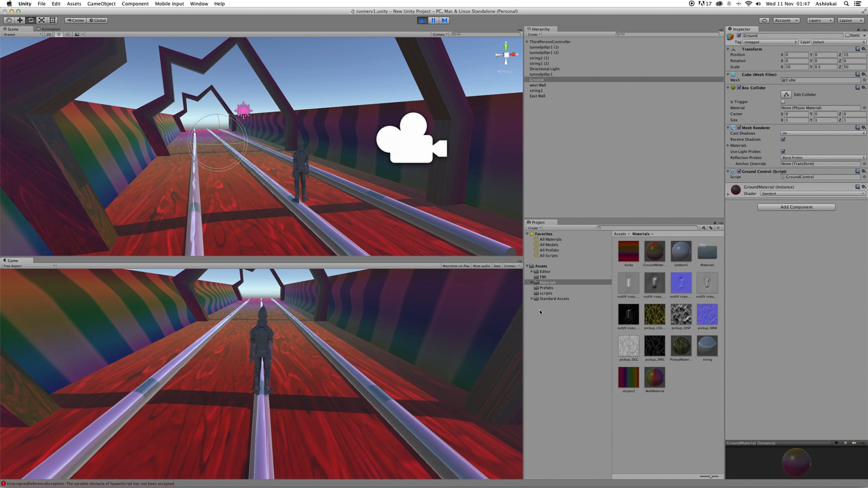Switch to the Animation tab
This screenshot has width=868, height=488.
(x=48, y=29)
